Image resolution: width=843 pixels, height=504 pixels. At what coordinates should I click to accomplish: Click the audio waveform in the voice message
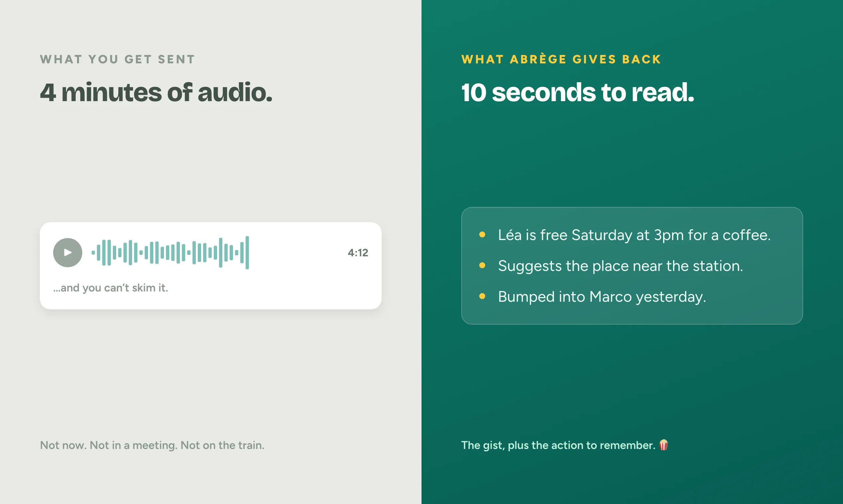coord(170,253)
